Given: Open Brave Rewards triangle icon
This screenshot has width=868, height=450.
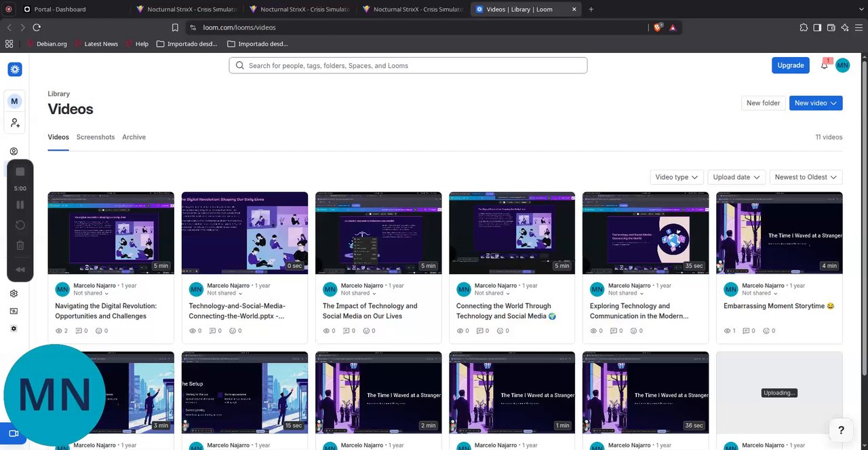Looking at the screenshot, I should pyautogui.click(x=673, y=28).
